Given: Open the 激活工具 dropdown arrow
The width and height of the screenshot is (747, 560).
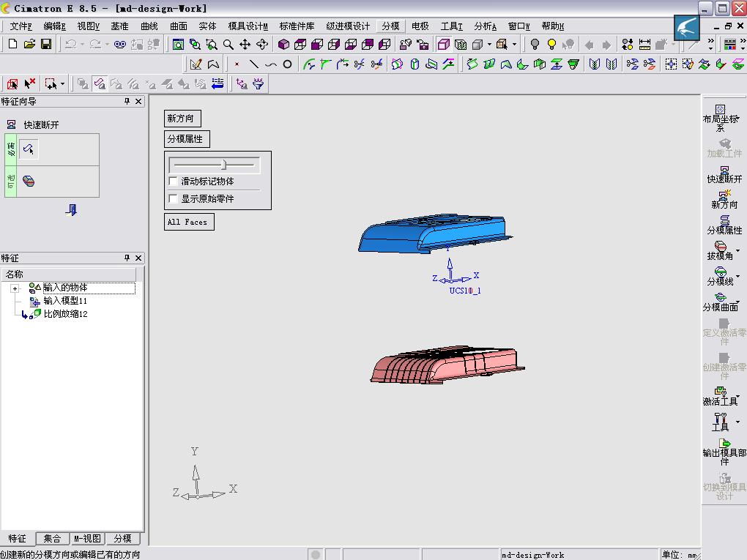Looking at the screenshot, I should pyautogui.click(x=738, y=396).
